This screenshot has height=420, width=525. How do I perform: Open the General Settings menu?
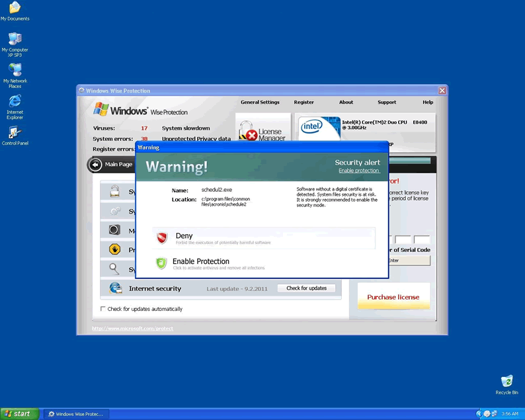pyautogui.click(x=260, y=103)
